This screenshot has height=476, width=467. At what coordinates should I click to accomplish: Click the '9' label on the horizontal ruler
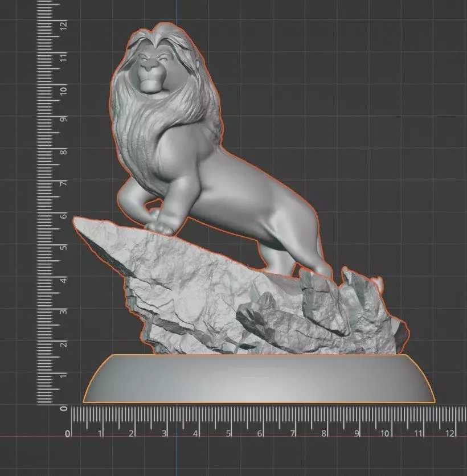(x=357, y=433)
